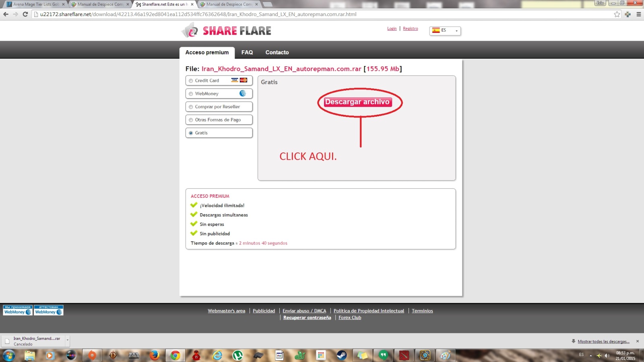Click the browser forward arrow
The image size is (644, 362).
tap(15, 14)
